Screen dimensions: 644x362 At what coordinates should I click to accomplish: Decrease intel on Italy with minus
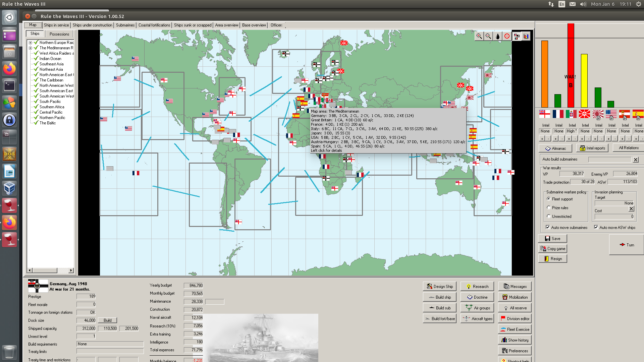[x=575, y=138]
